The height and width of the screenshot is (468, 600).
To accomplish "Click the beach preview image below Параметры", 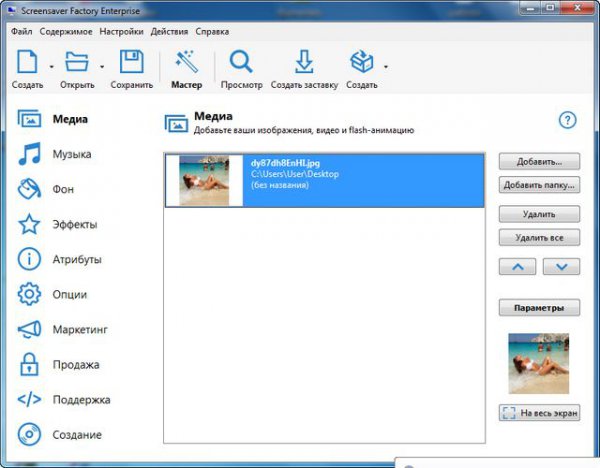I will pyautogui.click(x=538, y=364).
